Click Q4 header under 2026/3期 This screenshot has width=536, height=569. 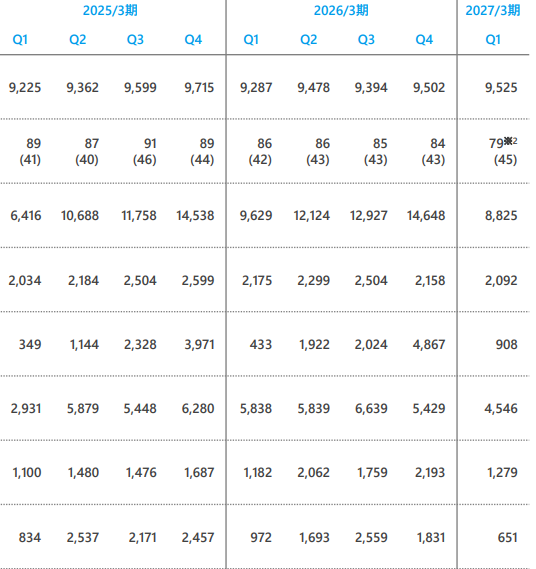(424, 40)
